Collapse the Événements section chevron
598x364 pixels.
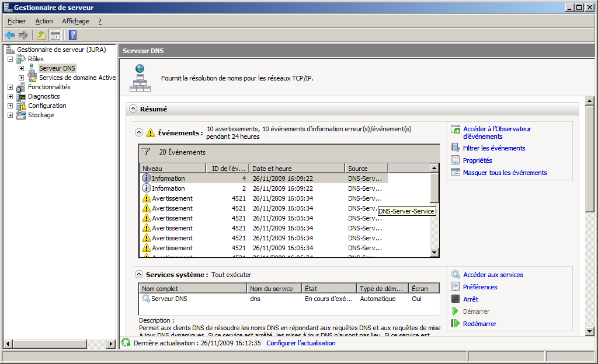[139, 132]
